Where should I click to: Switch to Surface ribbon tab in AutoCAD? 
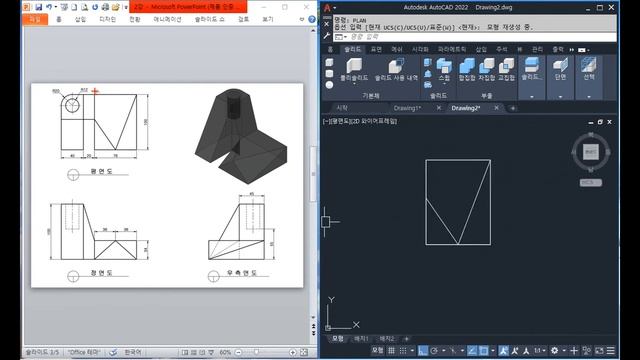376,49
